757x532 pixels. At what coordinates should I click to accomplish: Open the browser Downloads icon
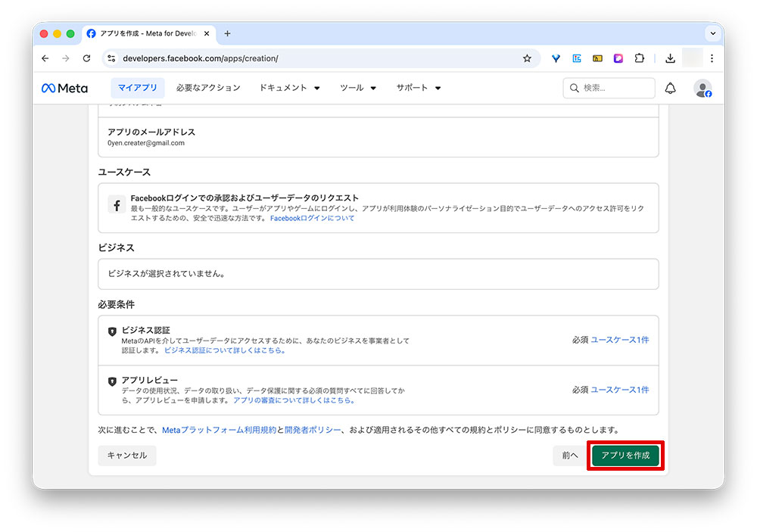(x=670, y=58)
